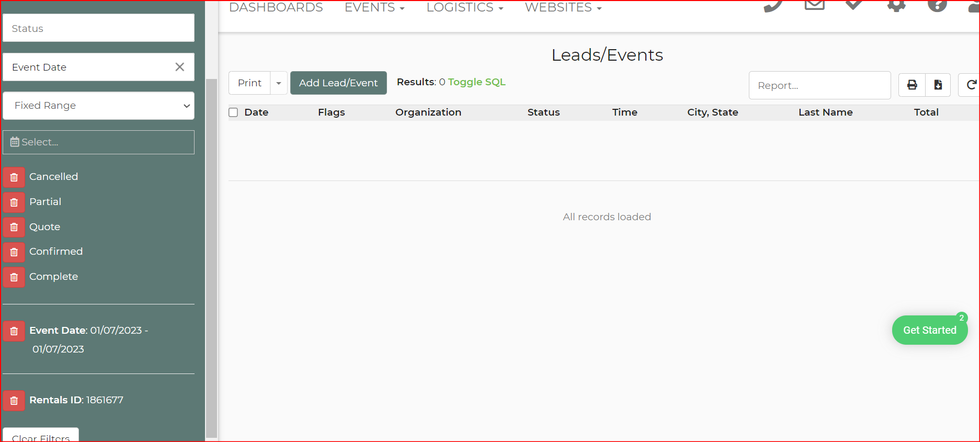980x442 pixels.
Task: Delete the Quote status filter
Action: pos(14,227)
